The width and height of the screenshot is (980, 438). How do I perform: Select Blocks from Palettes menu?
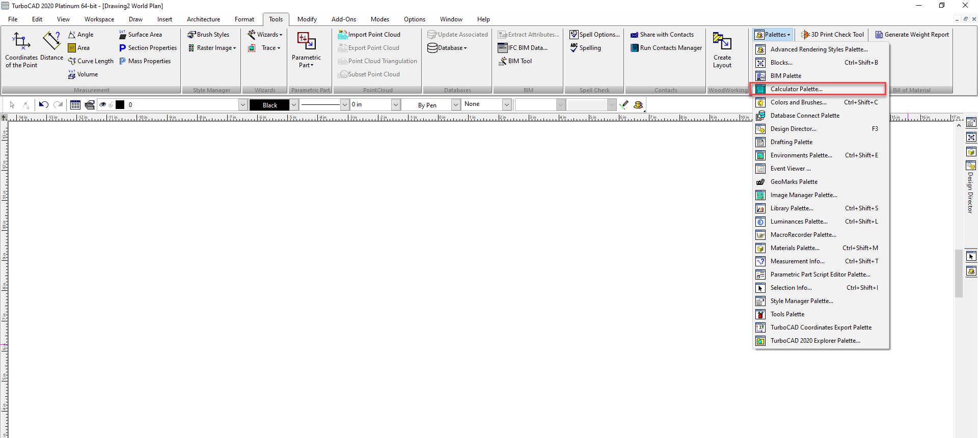821,63
